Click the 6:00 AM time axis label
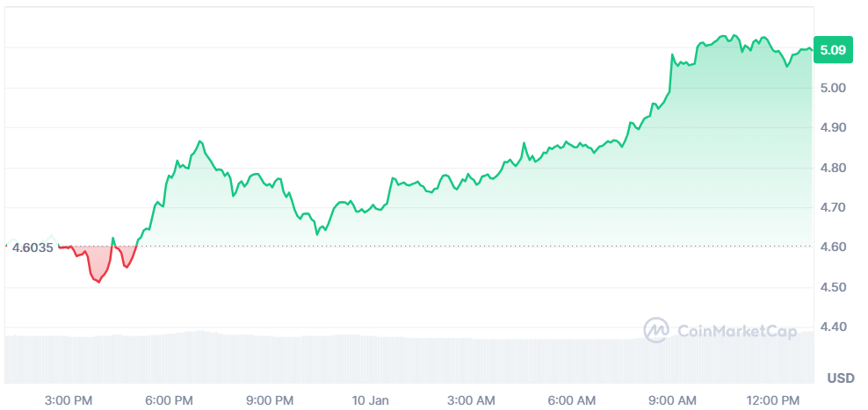The image size is (868, 410). pos(573,400)
